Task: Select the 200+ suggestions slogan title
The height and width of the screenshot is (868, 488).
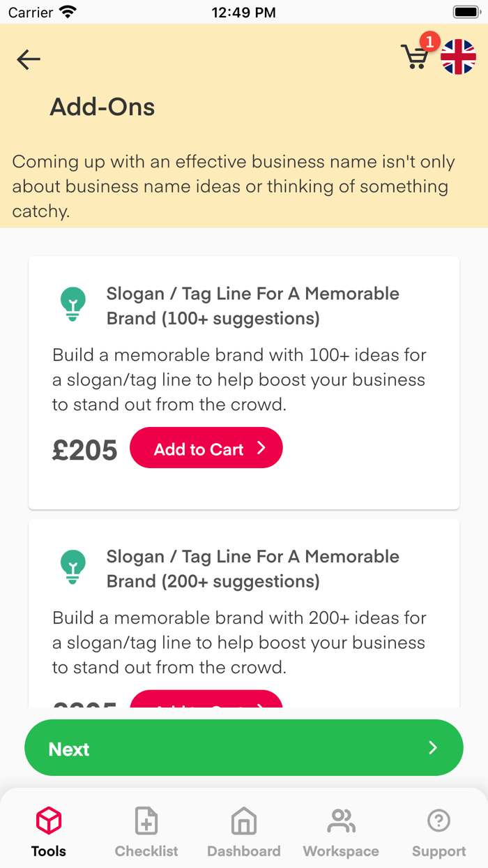Action: (x=252, y=569)
